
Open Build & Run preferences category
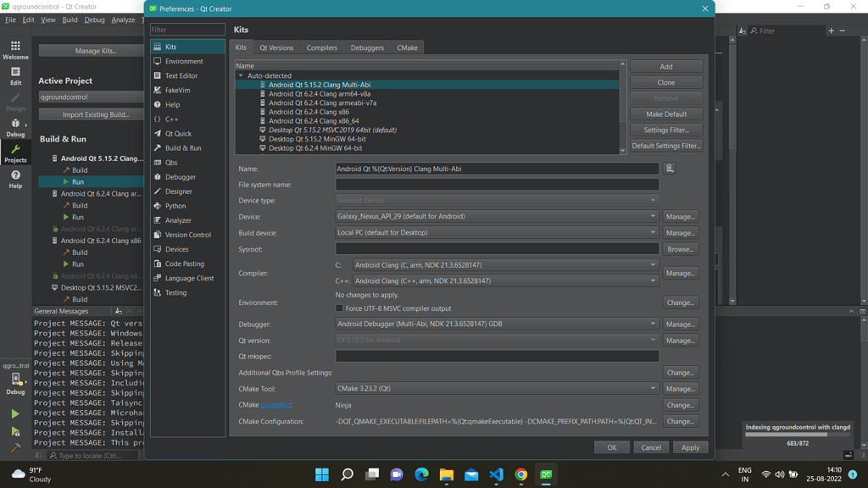click(x=187, y=147)
